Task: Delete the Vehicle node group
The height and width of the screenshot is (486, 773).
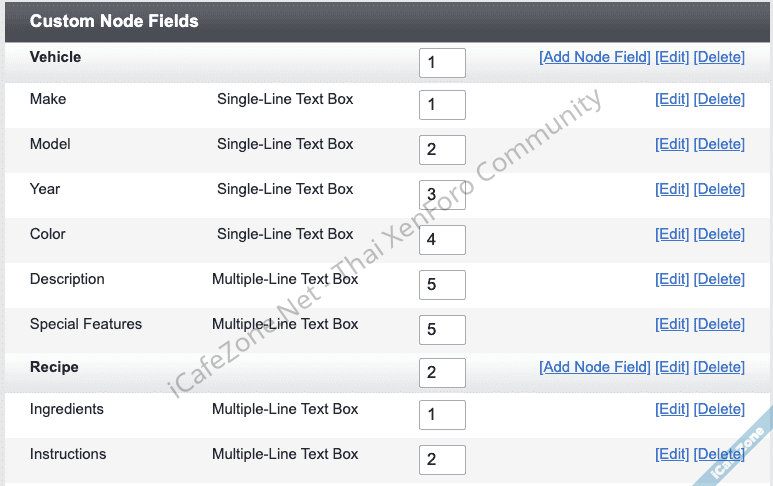Action: 719,57
